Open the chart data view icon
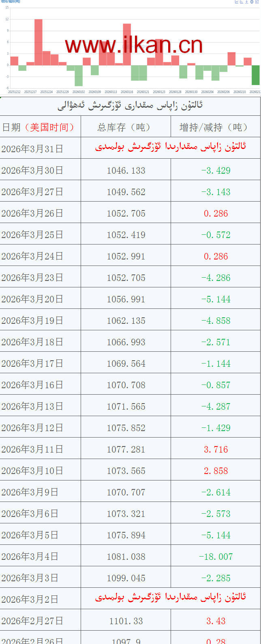Viewport: 261px width, 644px height. (x=257, y=2)
